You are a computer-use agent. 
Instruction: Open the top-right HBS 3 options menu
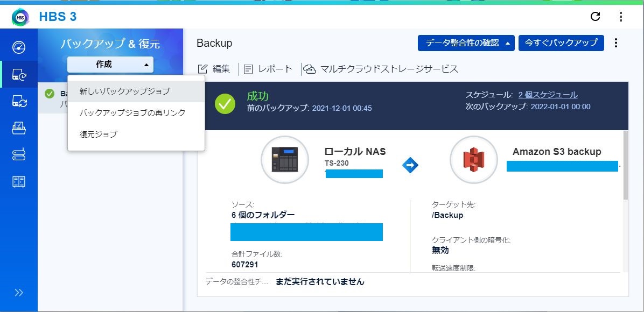click(x=621, y=17)
